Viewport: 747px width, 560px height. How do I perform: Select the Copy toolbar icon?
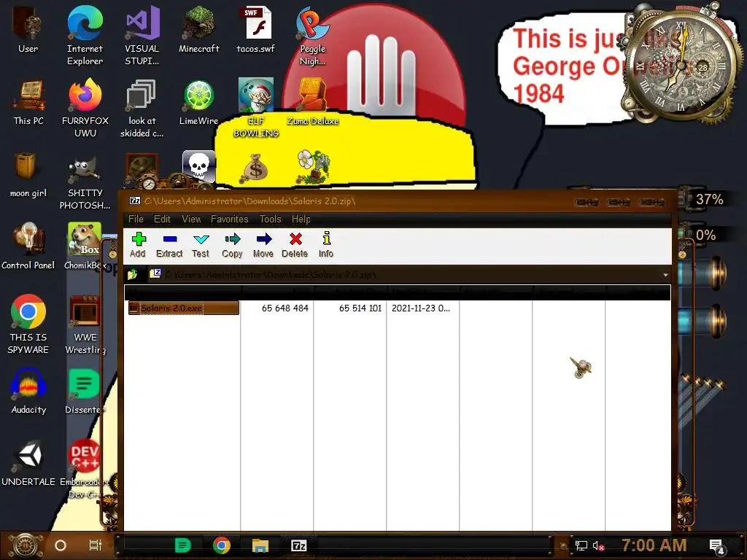233,245
